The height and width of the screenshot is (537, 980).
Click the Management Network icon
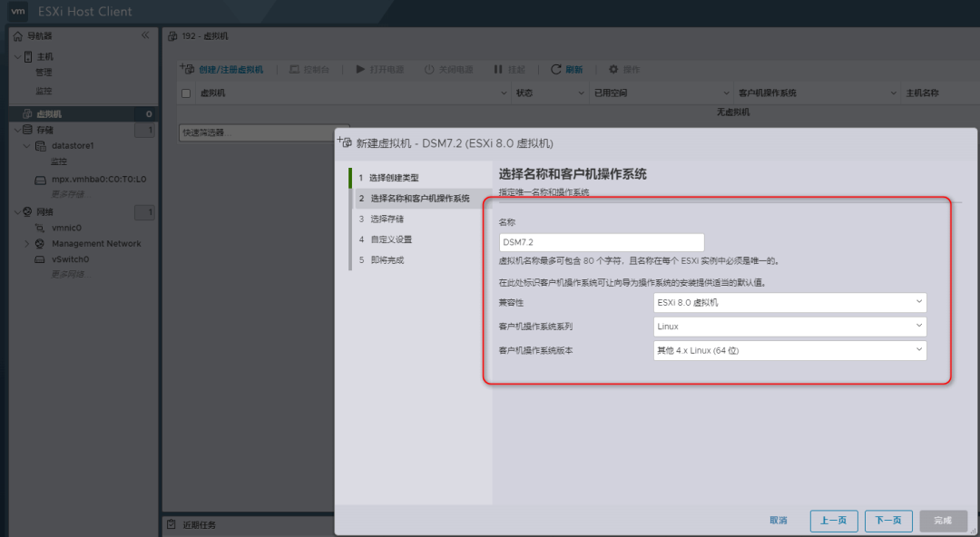[x=40, y=244]
